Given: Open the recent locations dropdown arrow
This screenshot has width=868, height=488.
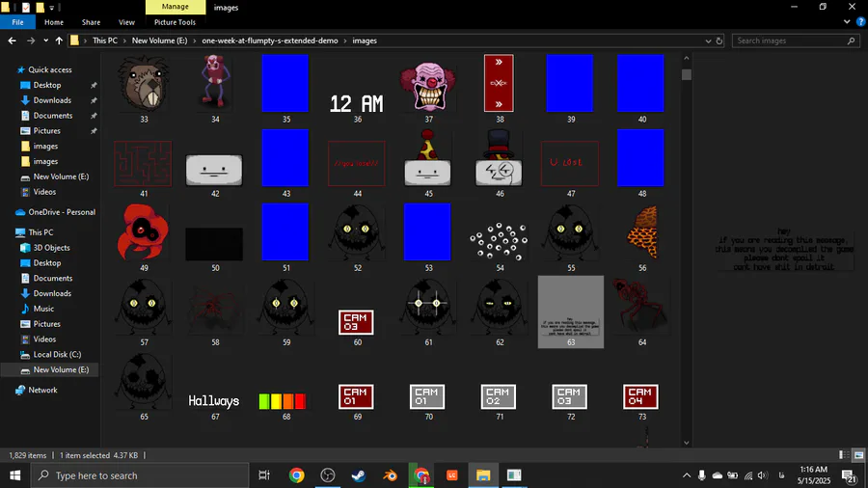Looking at the screenshot, I should 45,41.
